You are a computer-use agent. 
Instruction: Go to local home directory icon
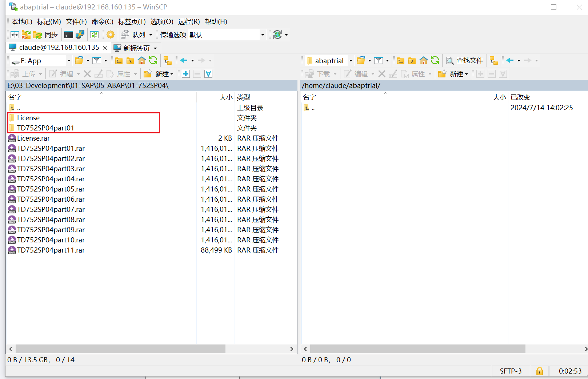[142, 61]
